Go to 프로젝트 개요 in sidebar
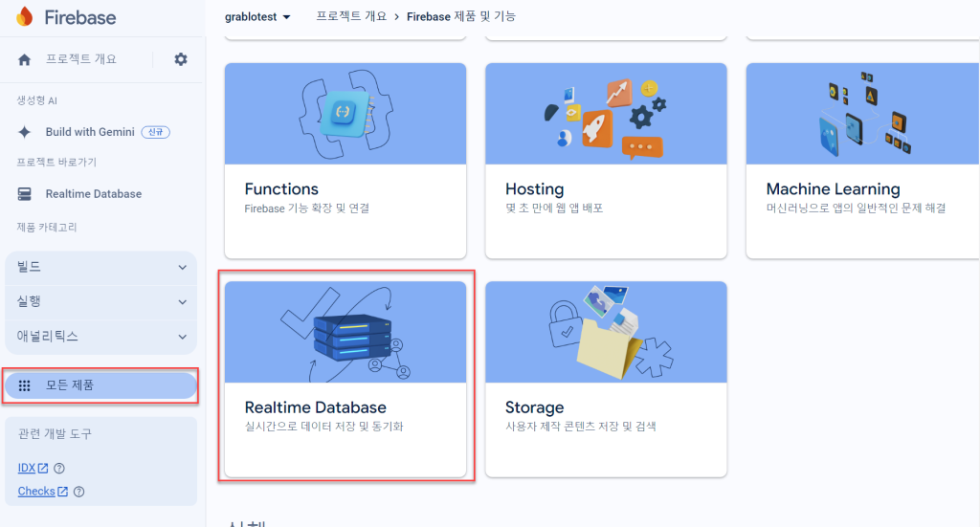The image size is (980, 527). pos(80,59)
